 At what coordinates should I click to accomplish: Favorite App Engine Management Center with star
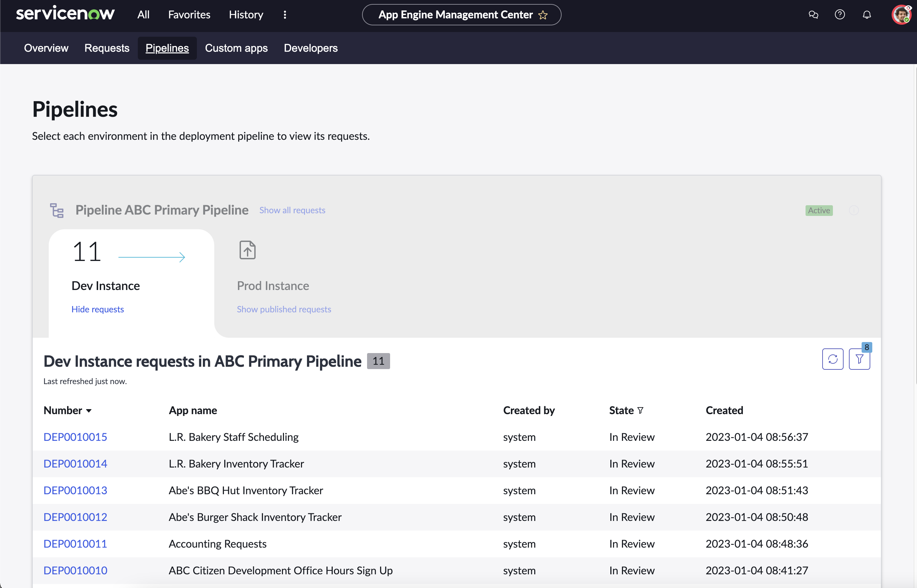tap(543, 15)
